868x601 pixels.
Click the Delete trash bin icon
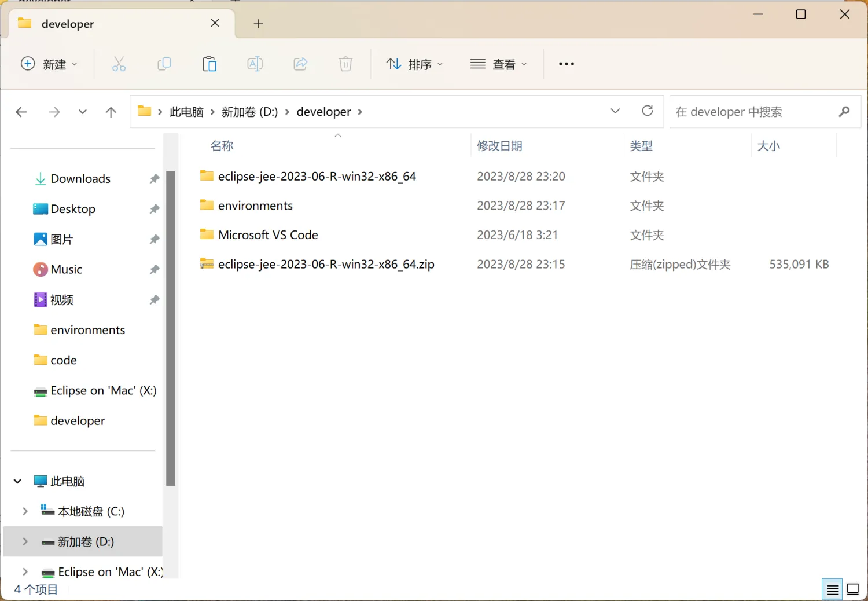click(345, 64)
